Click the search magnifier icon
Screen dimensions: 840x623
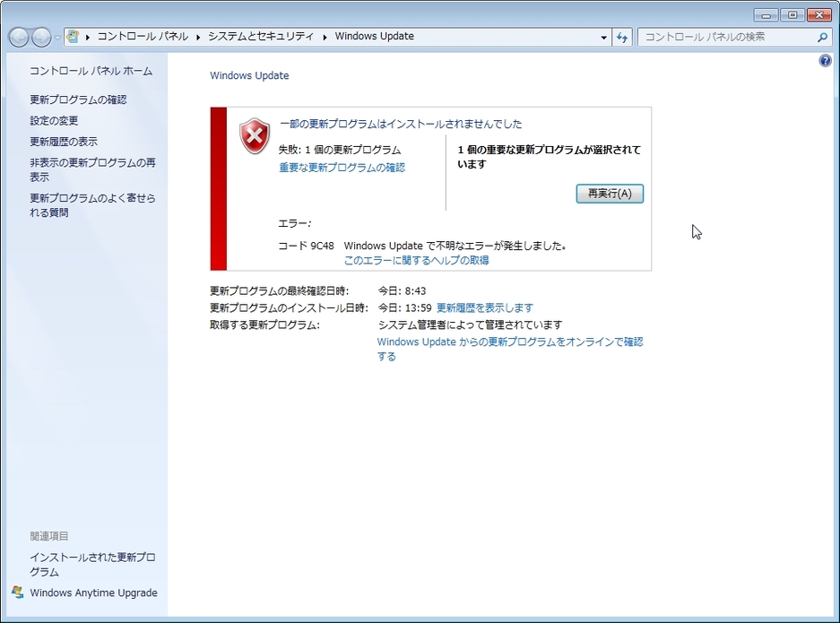[x=822, y=37]
